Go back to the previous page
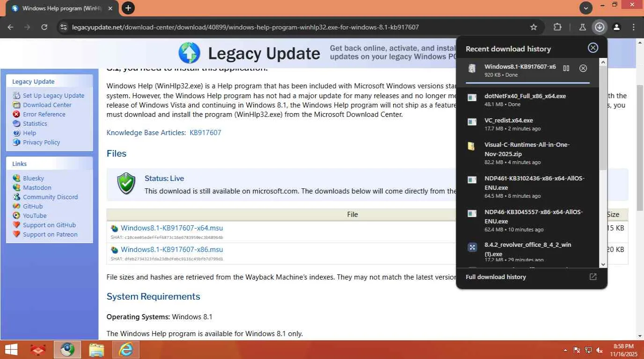 click(x=10, y=27)
